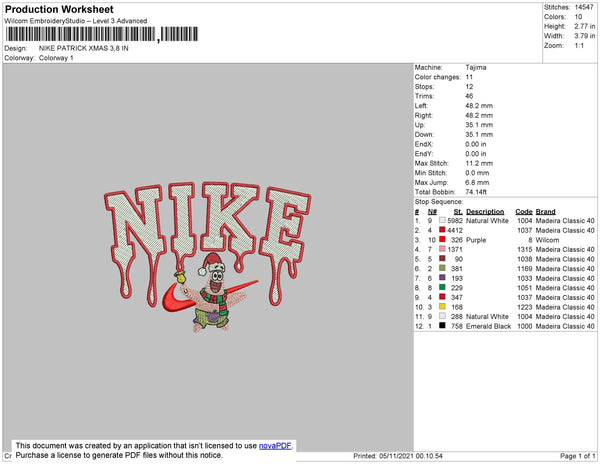Select the red swatch with 4412 stitches
600x464 pixels.
click(442, 230)
